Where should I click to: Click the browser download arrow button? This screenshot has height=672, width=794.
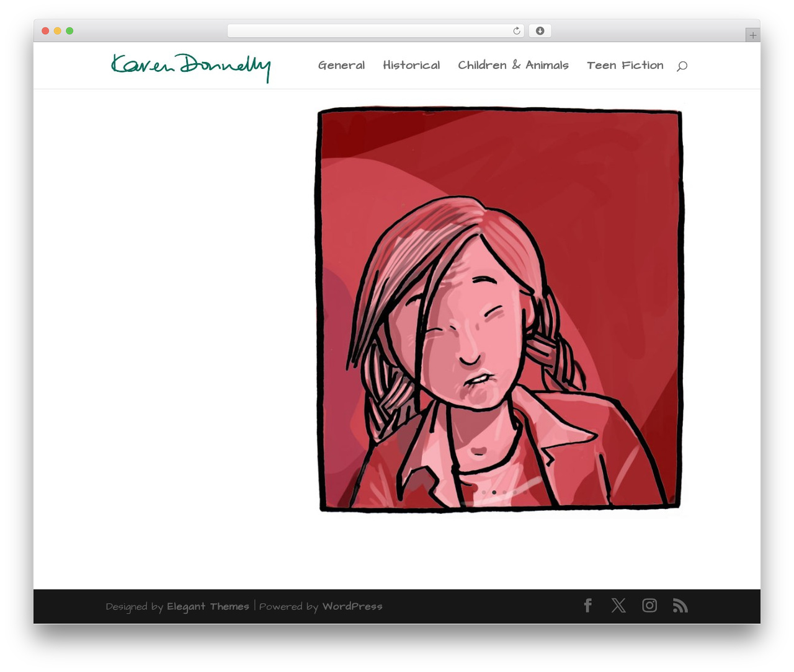click(x=540, y=31)
